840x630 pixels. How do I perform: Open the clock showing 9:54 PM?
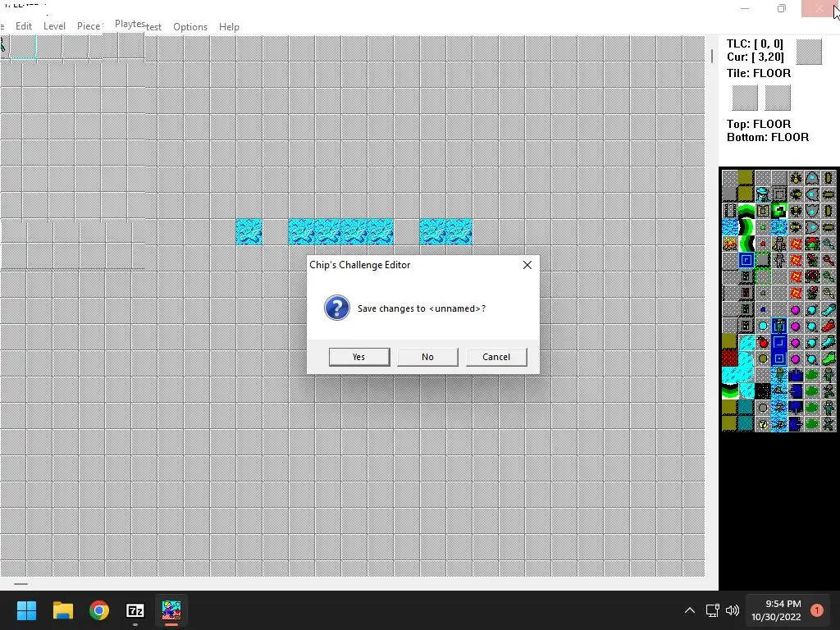click(x=776, y=610)
